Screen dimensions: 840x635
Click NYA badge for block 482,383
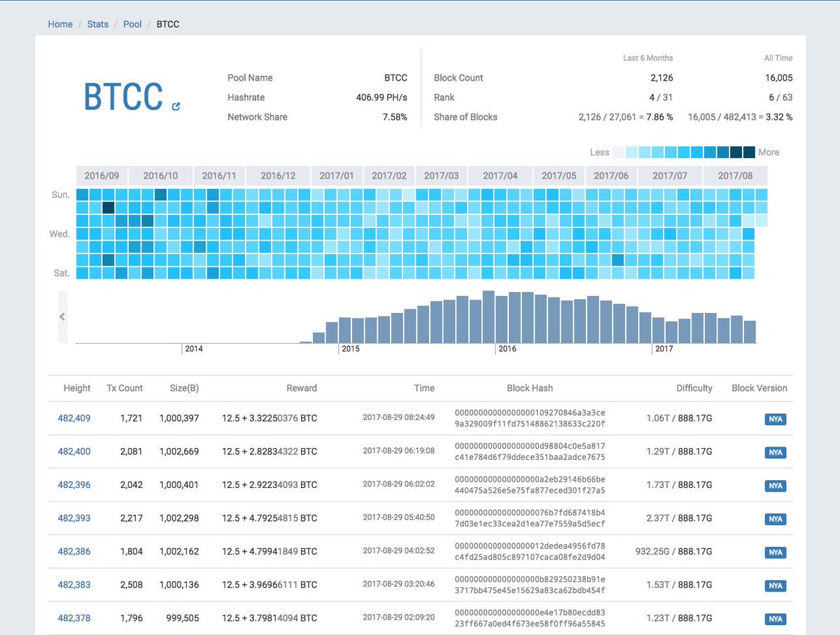[x=776, y=586]
